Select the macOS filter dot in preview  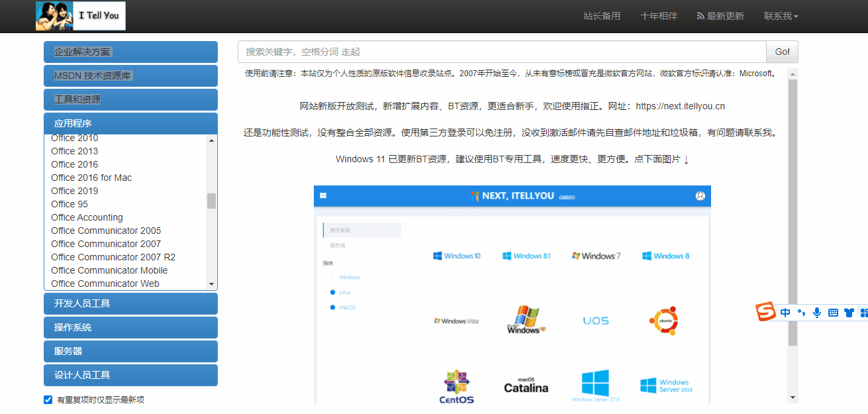pos(332,307)
